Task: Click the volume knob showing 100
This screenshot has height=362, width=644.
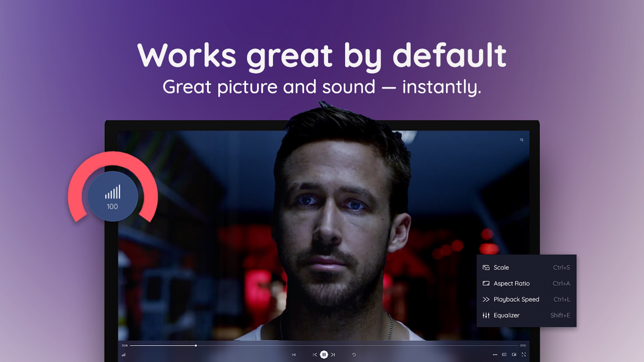Action: [x=113, y=196]
